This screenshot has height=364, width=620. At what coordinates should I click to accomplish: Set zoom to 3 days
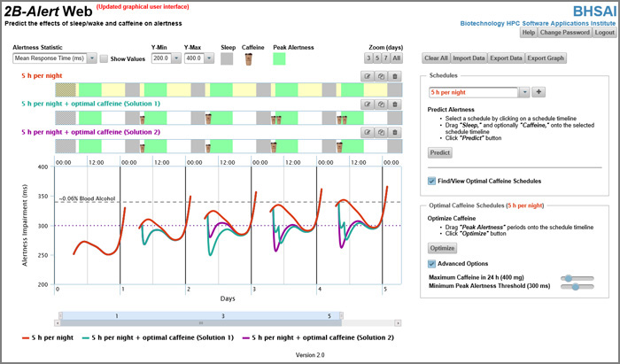click(x=368, y=58)
